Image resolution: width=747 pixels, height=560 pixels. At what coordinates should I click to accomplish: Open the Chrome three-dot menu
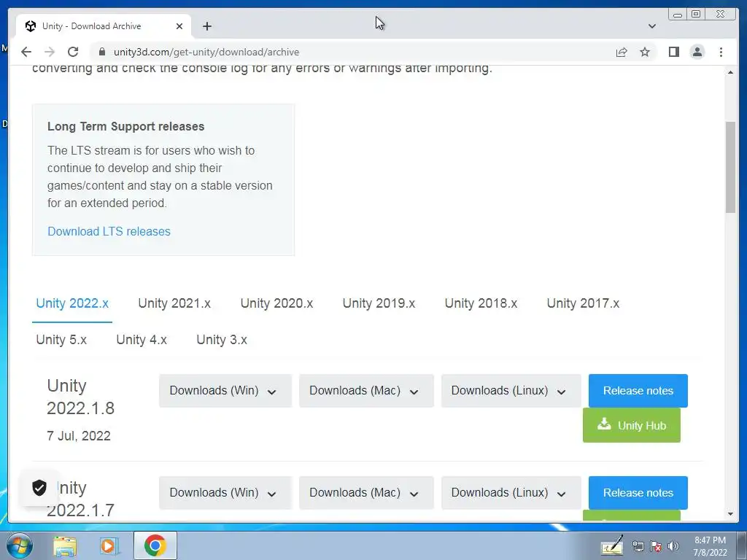coord(721,52)
